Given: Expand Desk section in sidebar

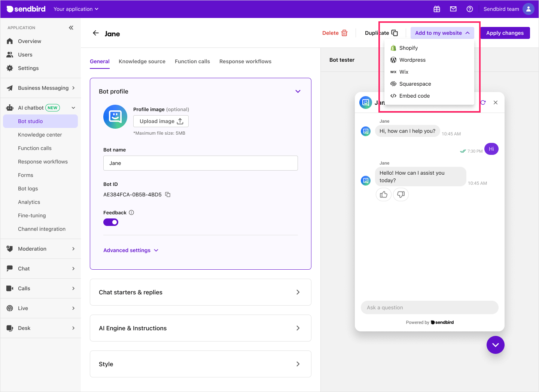Looking at the screenshot, I should [x=40, y=328].
